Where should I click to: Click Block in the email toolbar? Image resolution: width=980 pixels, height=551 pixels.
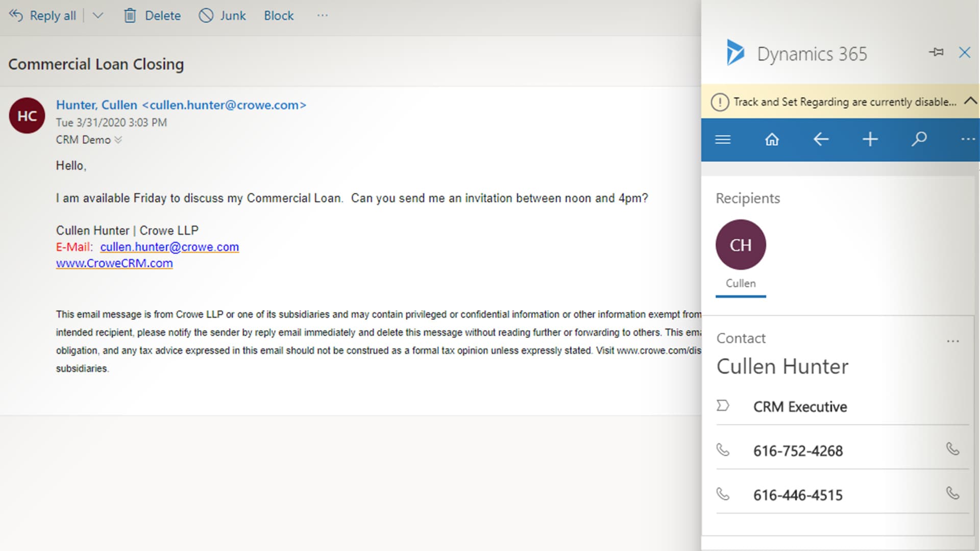(279, 16)
